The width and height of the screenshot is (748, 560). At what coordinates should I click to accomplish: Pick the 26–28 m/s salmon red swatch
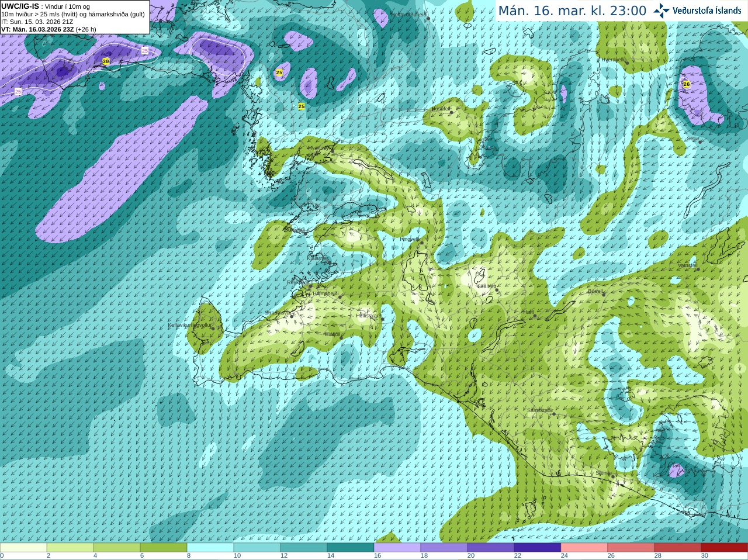click(x=631, y=548)
